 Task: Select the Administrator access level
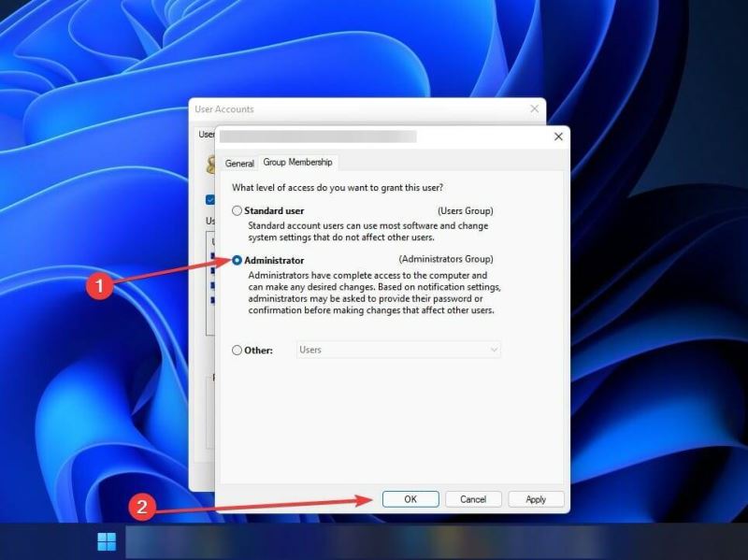(x=237, y=259)
